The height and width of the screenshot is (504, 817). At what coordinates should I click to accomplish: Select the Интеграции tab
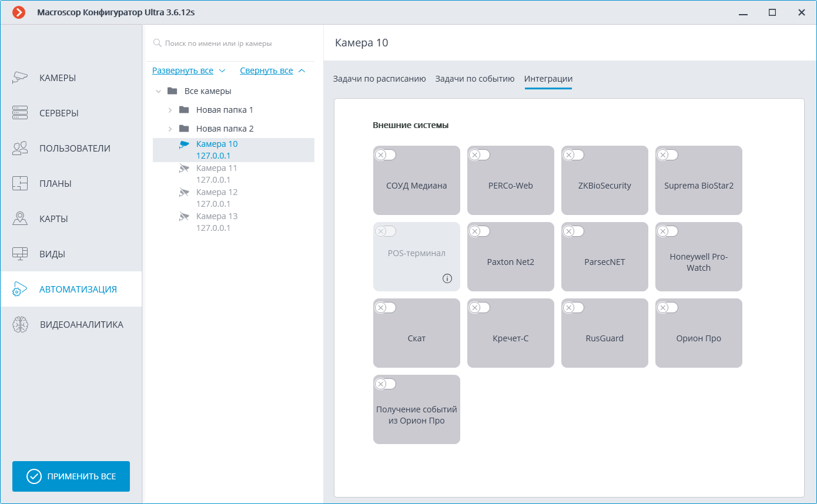coord(548,79)
